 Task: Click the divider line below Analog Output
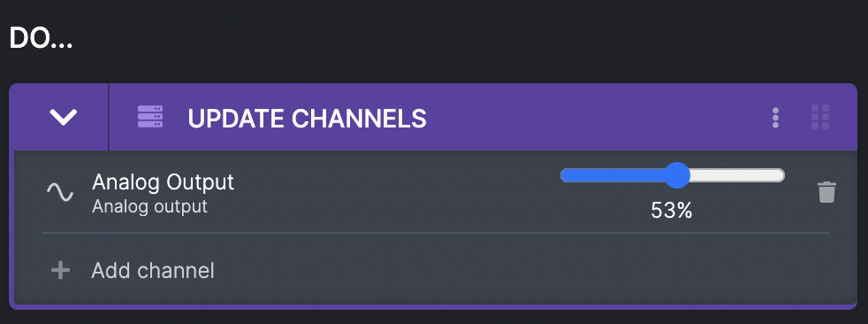point(436,233)
